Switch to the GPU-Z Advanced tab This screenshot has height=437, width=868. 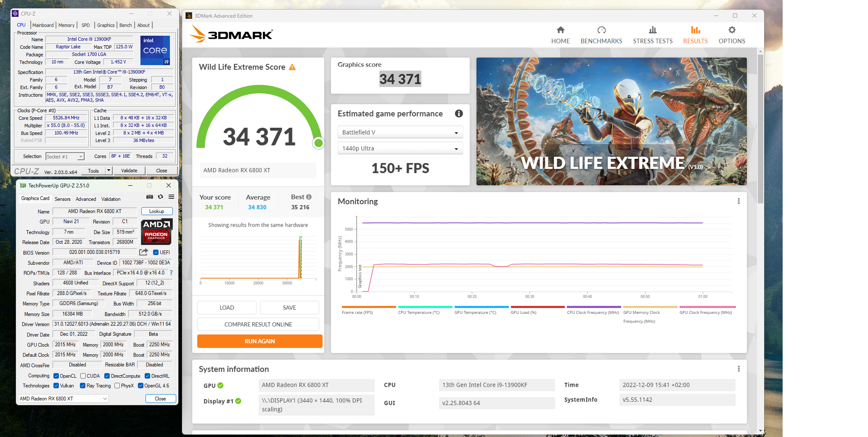click(86, 199)
